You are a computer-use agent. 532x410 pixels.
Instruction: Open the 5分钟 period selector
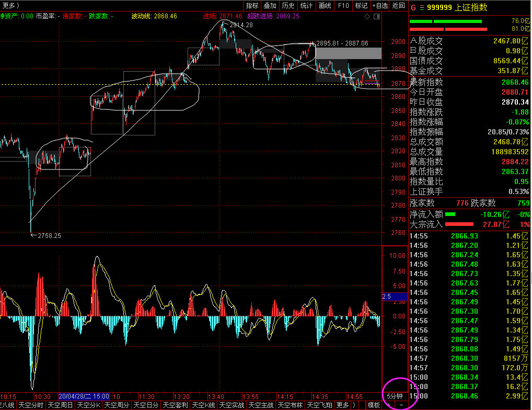tap(395, 396)
